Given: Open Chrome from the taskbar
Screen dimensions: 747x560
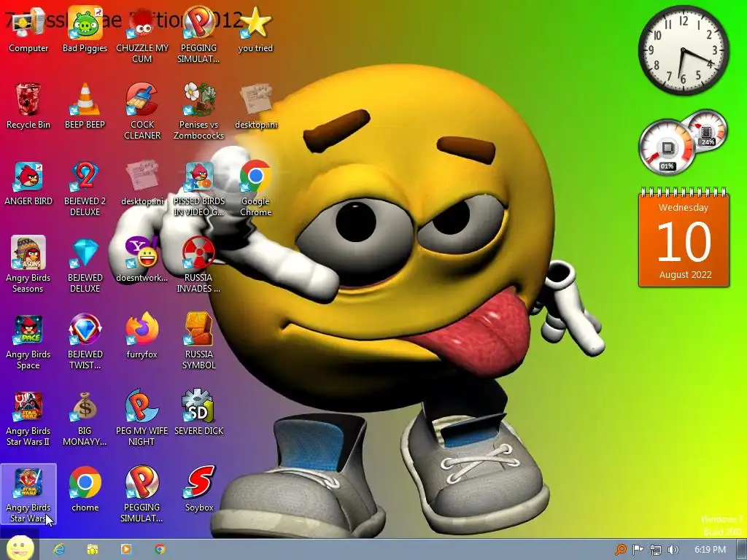Looking at the screenshot, I should click(x=160, y=549).
